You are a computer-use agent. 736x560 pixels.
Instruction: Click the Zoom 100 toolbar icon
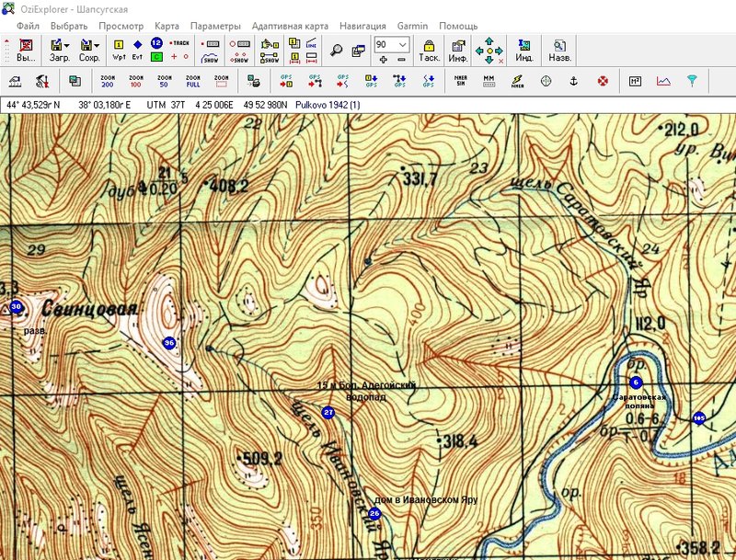pos(135,81)
